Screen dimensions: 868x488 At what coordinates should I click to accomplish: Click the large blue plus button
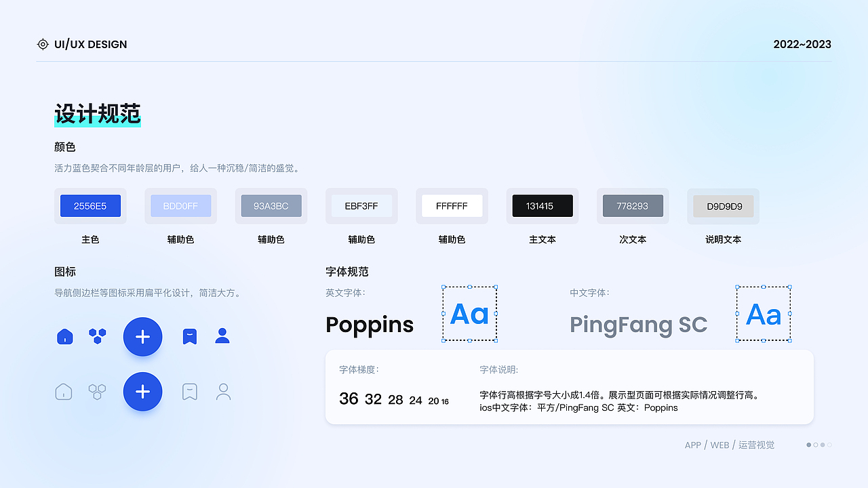[x=142, y=337]
